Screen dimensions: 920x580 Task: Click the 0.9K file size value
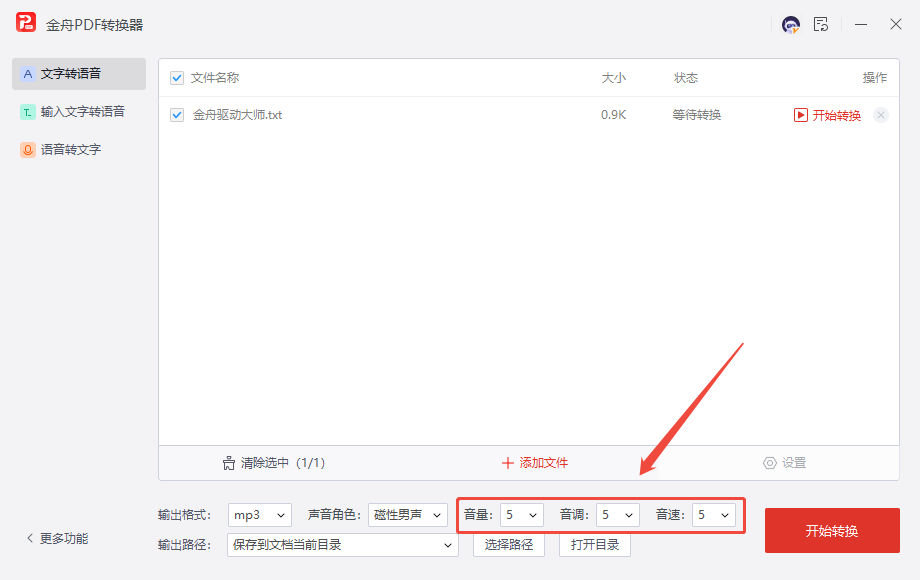[x=613, y=115]
